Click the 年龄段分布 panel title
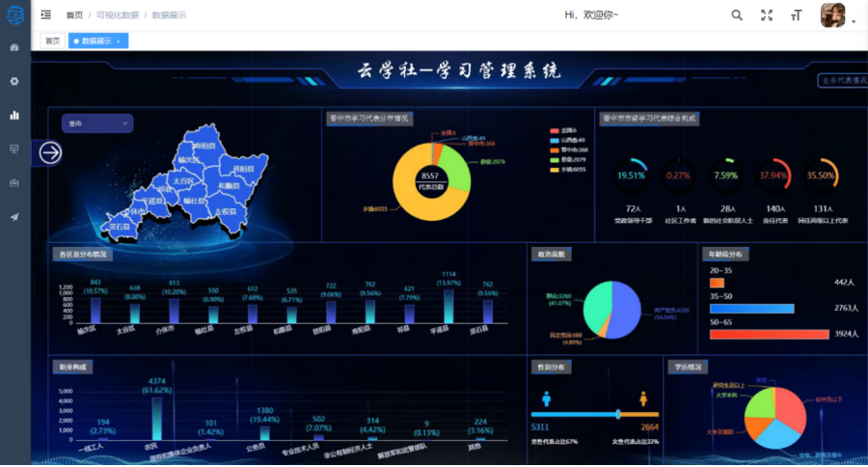This screenshot has height=467, width=868. 725,255
